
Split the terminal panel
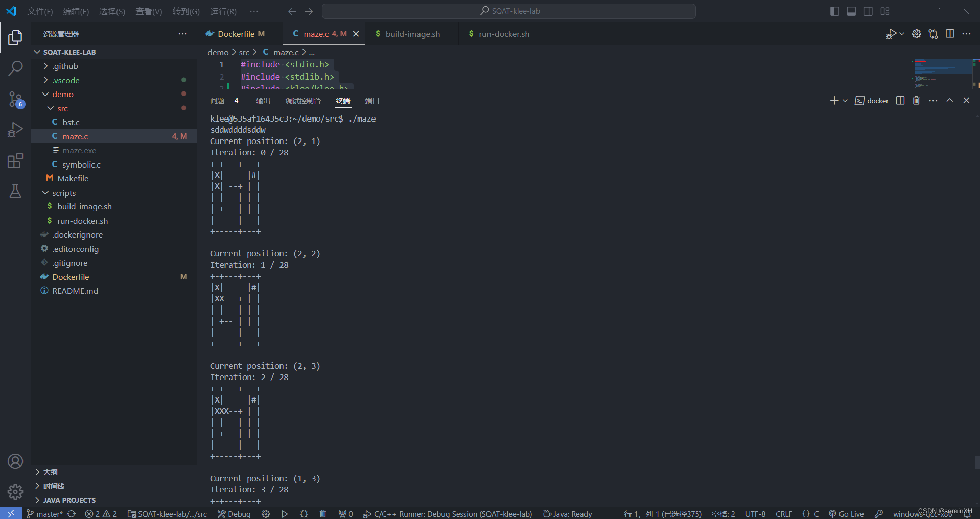click(x=900, y=101)
